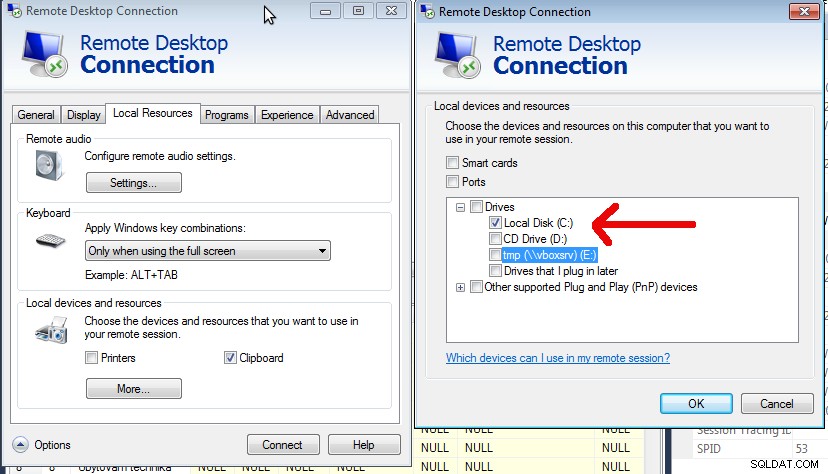Click the Connect button
828x474 pixels.
[x=283, y=444]
